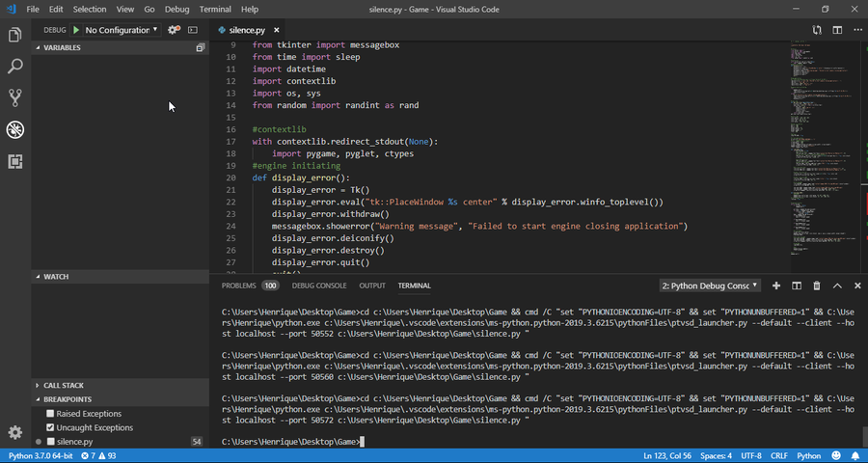Close the silence.py editor tab
Image resolution: width=868 pixels, height=463 pixels.
click(277, 30)
